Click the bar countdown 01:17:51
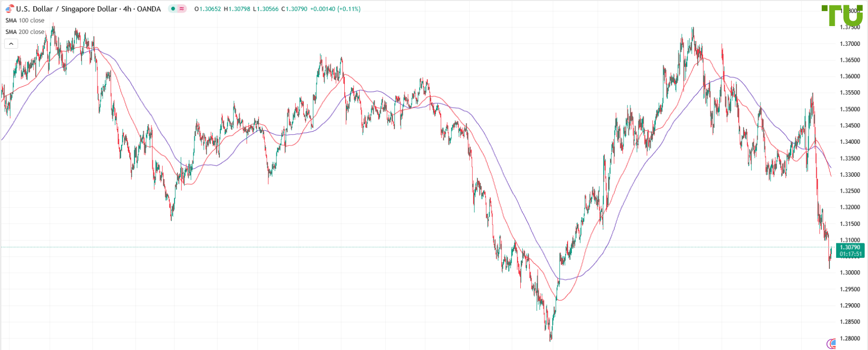 tap(850, 254)
